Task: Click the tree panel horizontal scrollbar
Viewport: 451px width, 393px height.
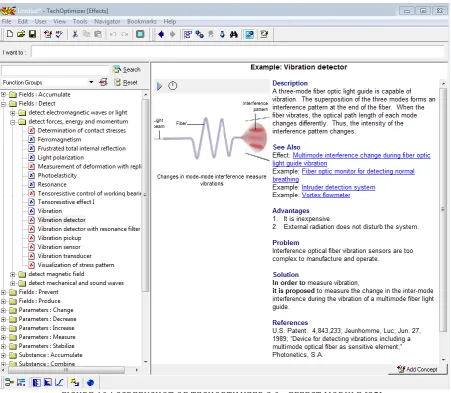Action: click(x=66, y=370)
